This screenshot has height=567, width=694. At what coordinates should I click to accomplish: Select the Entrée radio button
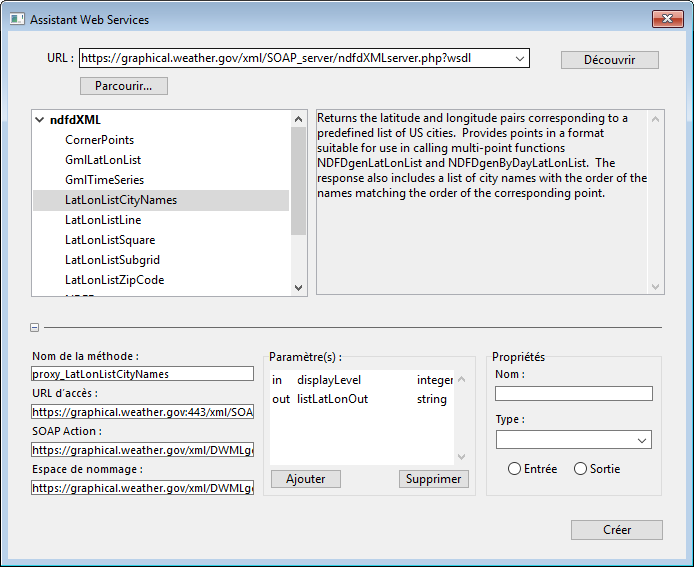click(x=515, y=469)
